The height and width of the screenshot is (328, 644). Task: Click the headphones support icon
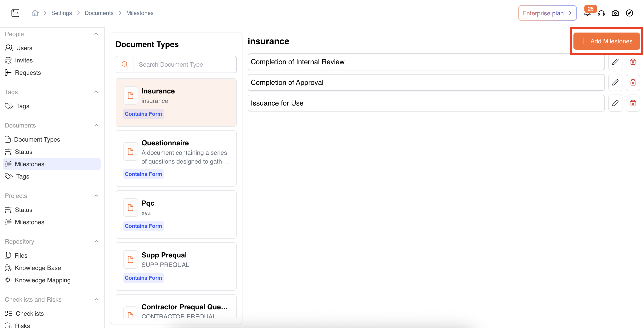(x=601, y=13)
